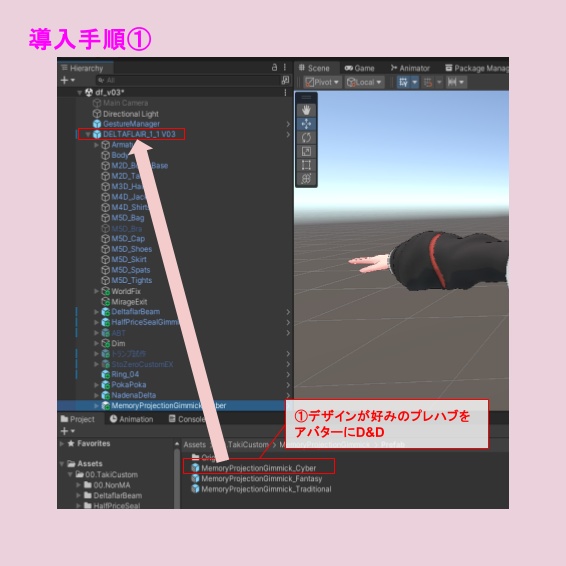Expand the NadenaDelta object
The image size is (566, 566).
(96, 395)
